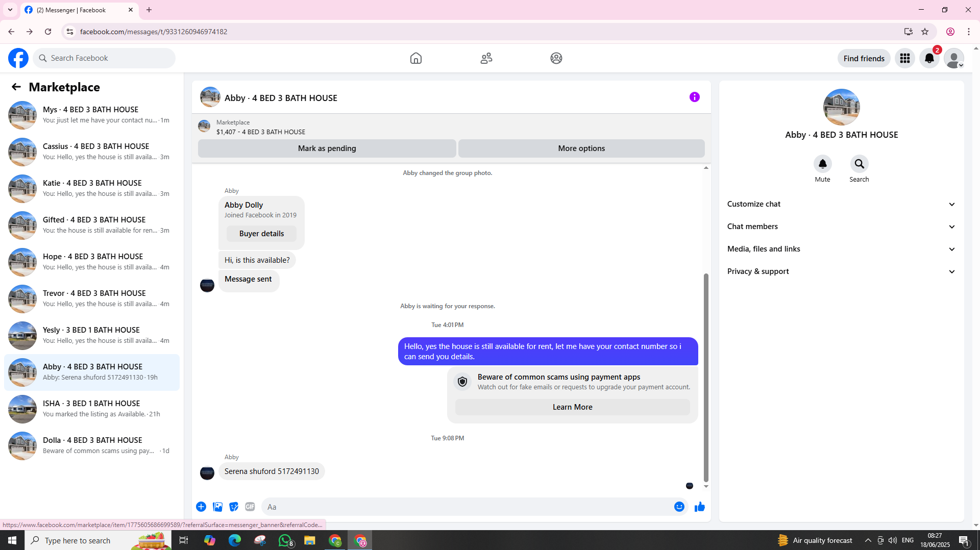Image resolution: width=980 pixels, height=550 pixels.
Task: Click the Windows Start button
Action: 12,540
